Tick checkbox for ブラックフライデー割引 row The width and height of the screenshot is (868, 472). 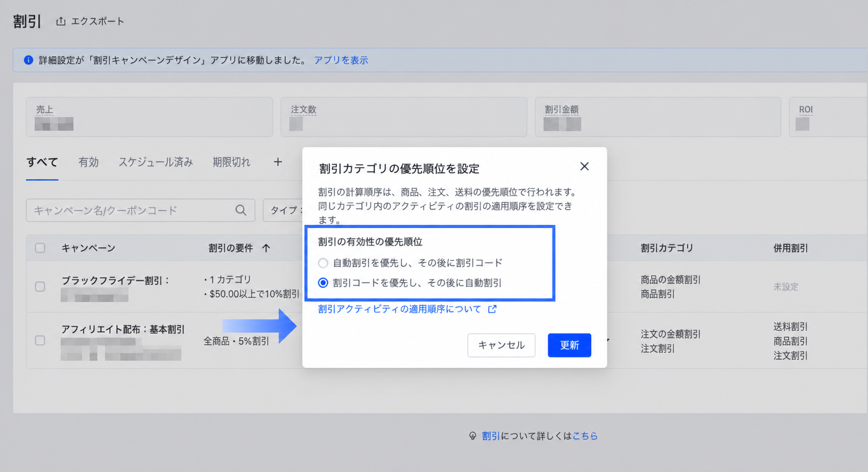(x=40, y=287)
